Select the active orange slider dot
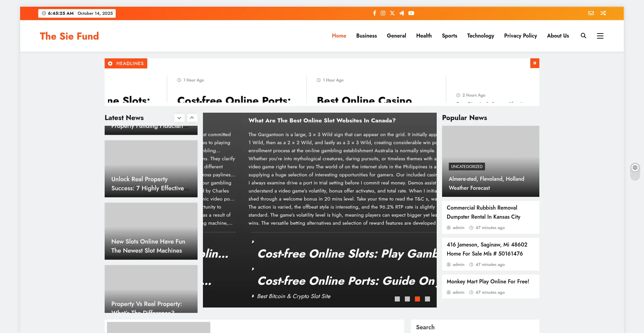Viewport: 644px width, 333px height. [x=417, y=299]
